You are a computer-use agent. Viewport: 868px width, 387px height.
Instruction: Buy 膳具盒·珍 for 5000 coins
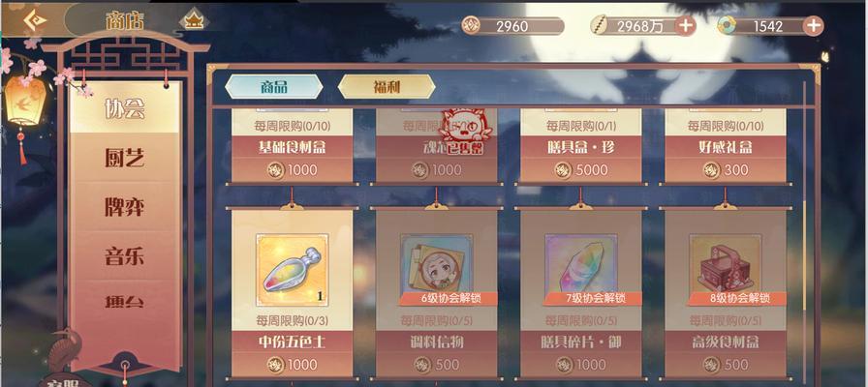point(580,170)
